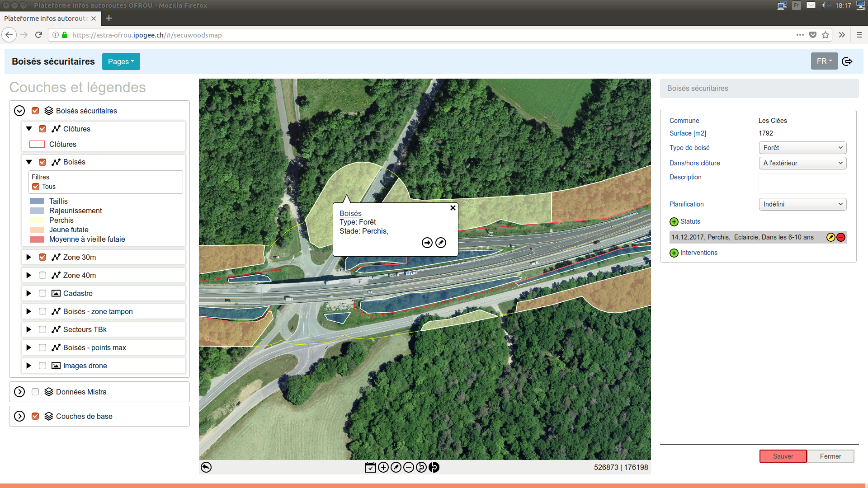This screenshot has width=868, height=488.
Task: Expand the Secteurs TBk layer triangle
Action: [29, 329]
